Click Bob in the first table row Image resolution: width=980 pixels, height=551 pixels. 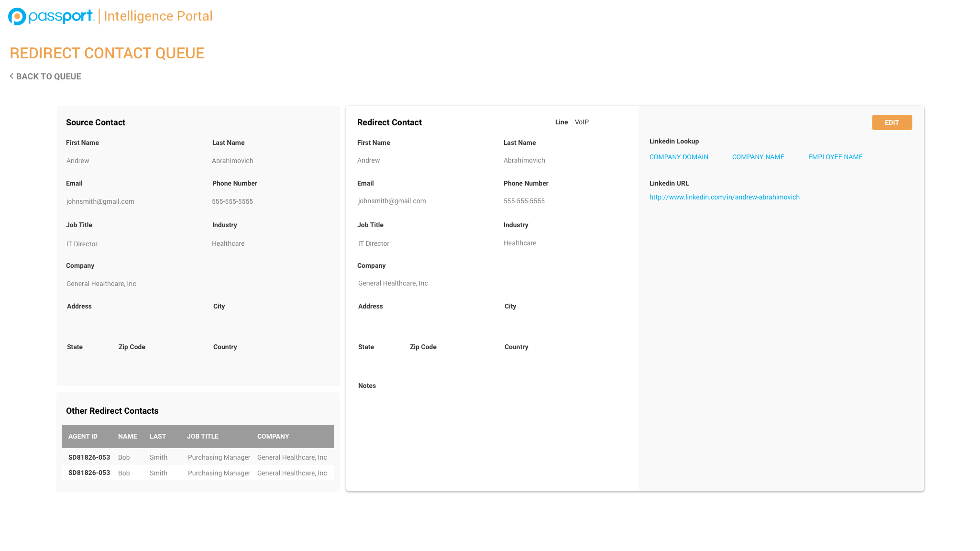tap(124, 457)
